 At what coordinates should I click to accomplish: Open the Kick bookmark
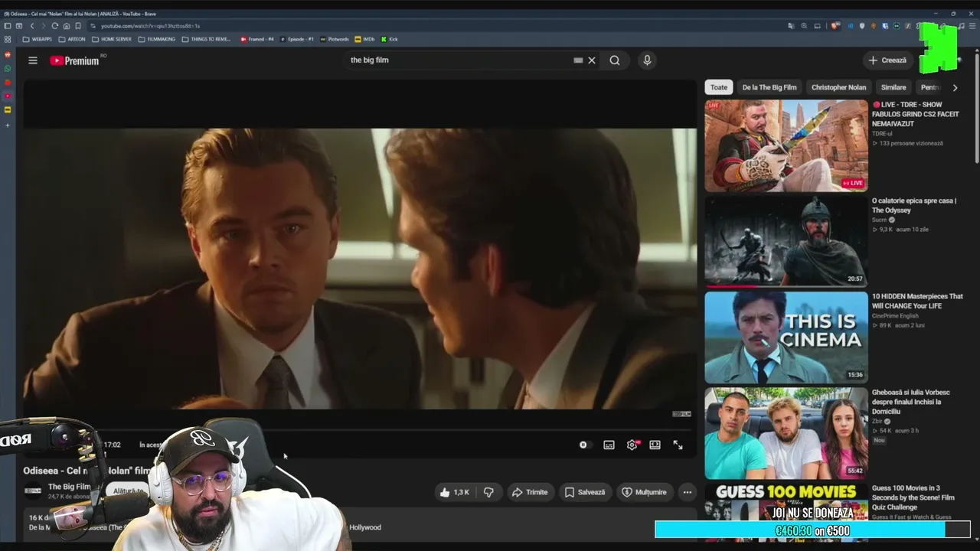390,39
